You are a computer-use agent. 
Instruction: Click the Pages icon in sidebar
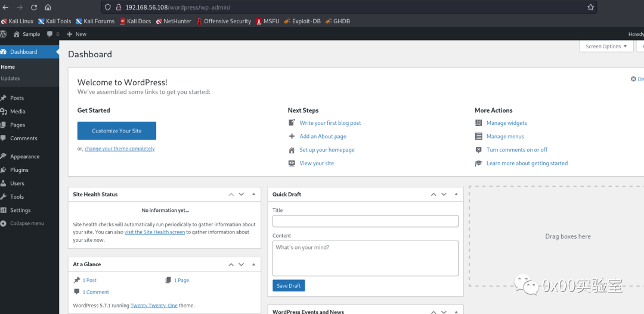[4, 125]
